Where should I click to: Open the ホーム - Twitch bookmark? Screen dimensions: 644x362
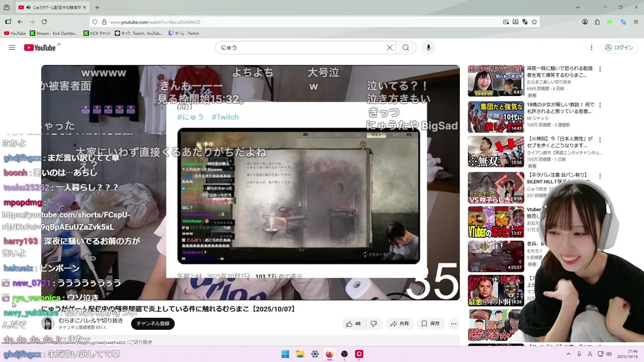coord(184,34)
